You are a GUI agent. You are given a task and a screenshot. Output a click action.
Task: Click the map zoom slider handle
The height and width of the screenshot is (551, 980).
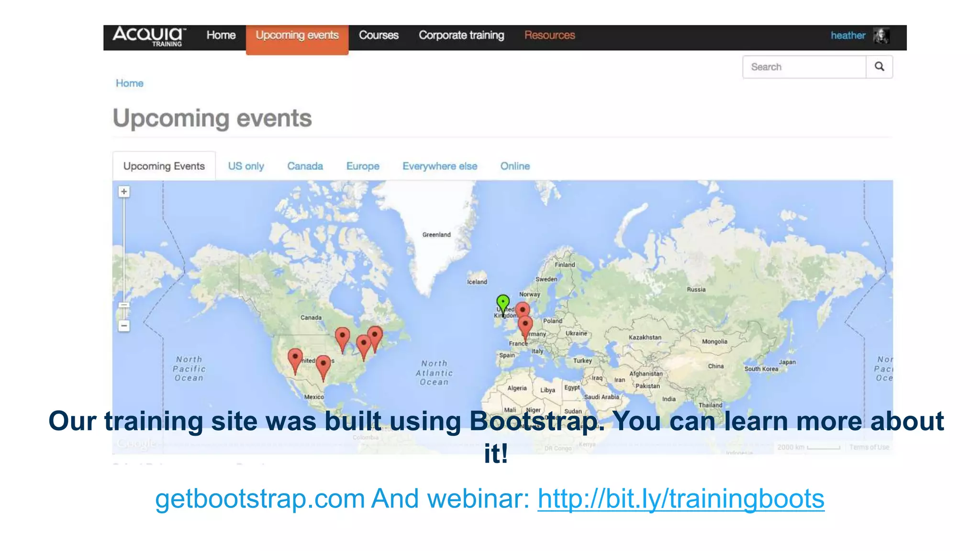(124, 305)
